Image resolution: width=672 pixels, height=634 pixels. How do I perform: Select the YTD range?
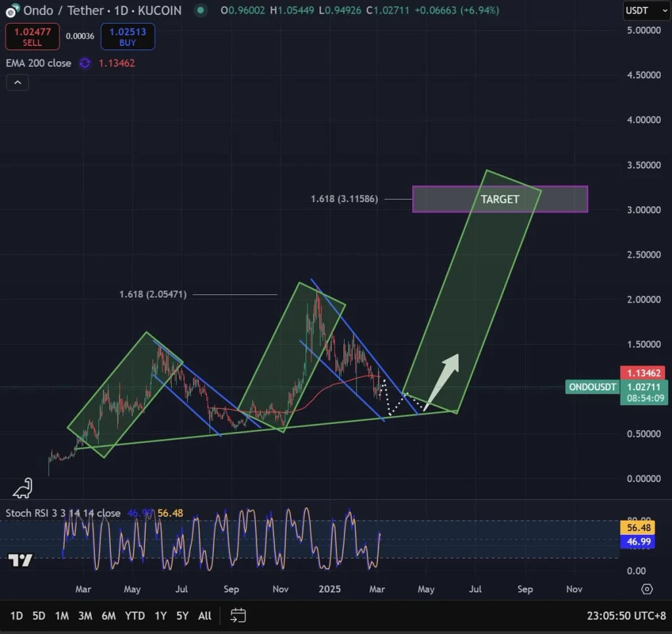(135, 616)
